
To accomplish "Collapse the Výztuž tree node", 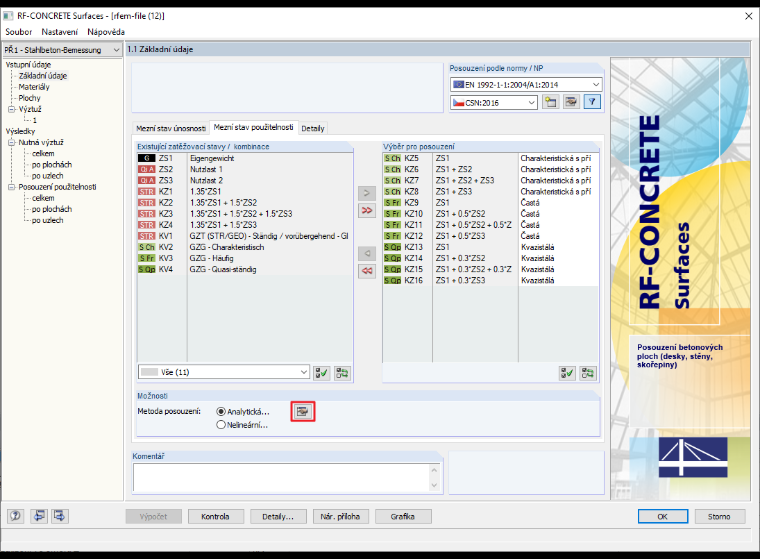I will (x=12, y=109).
